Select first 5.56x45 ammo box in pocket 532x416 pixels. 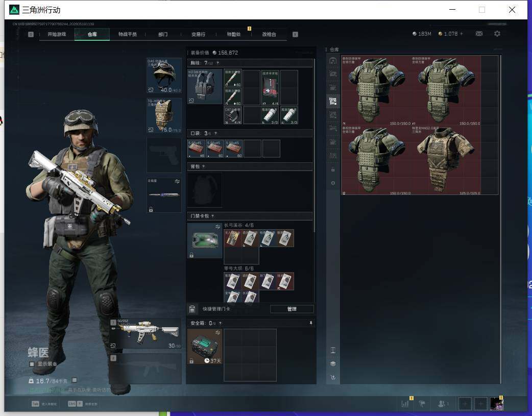(196, 149)
